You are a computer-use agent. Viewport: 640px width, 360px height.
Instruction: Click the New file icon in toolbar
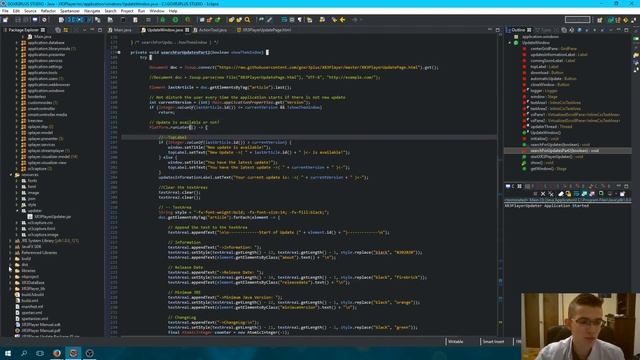(5, 20)
